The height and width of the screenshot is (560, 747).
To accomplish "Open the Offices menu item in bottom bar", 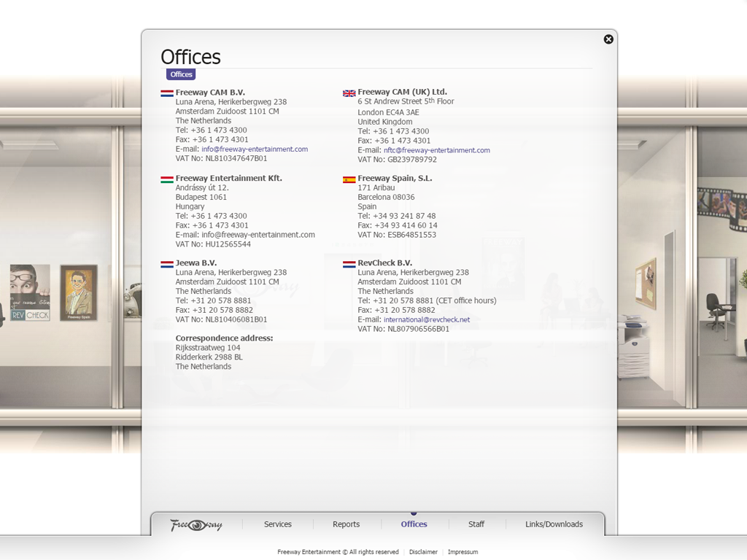I will coord(414,524).
